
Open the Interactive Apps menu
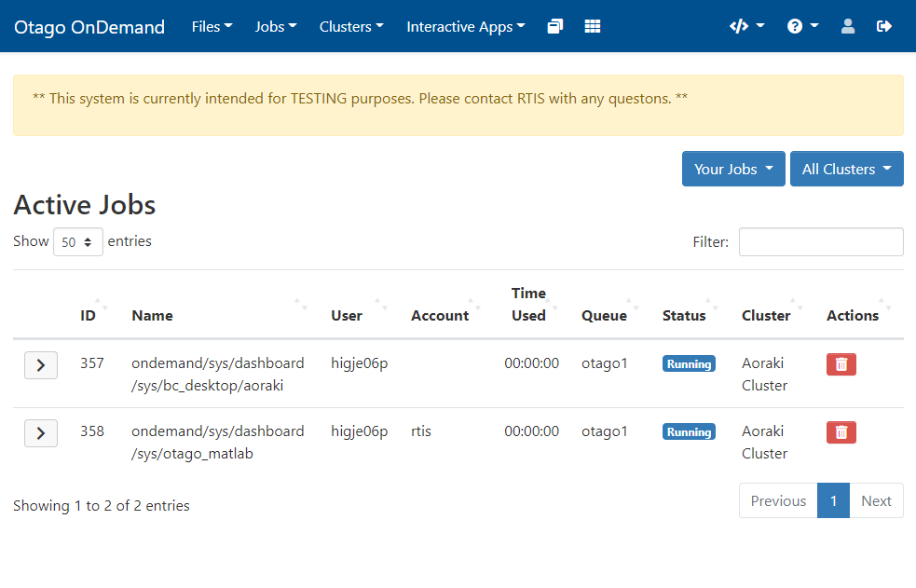click(465, 26)
